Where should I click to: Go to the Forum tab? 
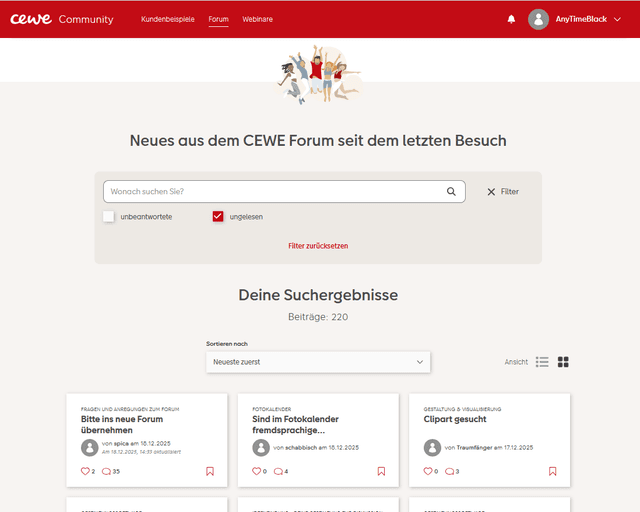pos(218,19)
